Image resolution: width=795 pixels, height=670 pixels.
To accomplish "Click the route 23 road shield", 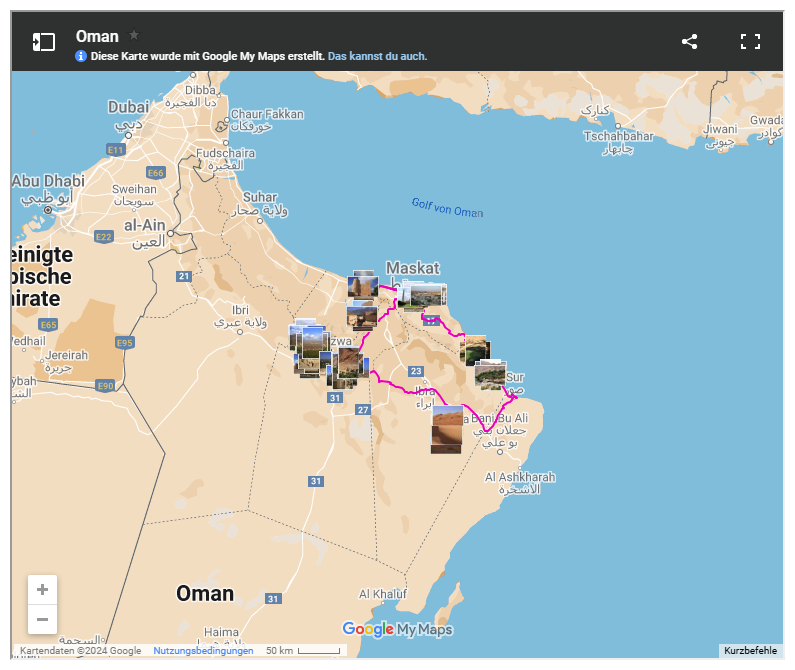I will click(416, 371).
